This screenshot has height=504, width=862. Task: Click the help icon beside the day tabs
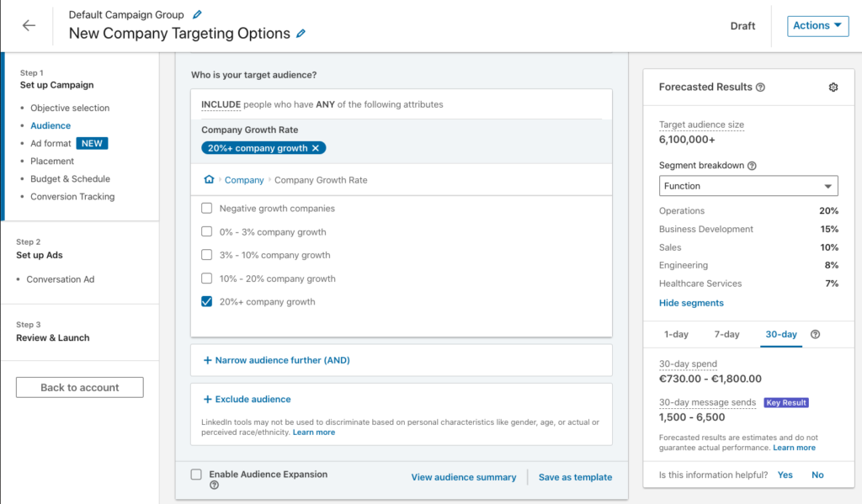coord(814,334)
